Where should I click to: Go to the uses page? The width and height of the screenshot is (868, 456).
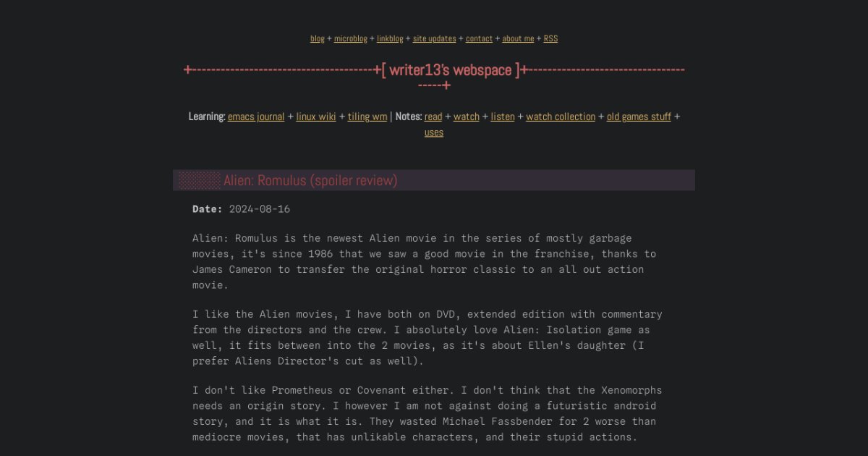pos(434,132)
